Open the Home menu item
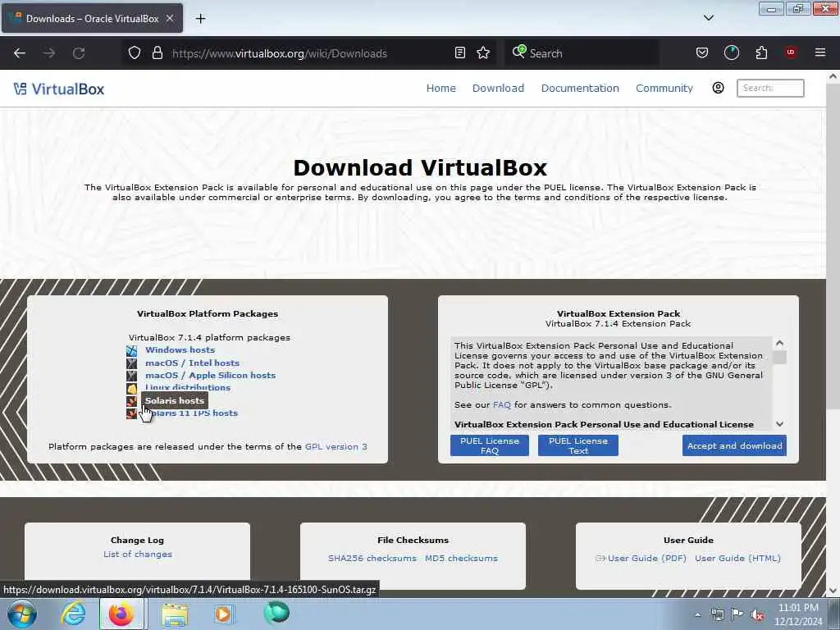This screenshot has height=630, width=840. (441, 89)
